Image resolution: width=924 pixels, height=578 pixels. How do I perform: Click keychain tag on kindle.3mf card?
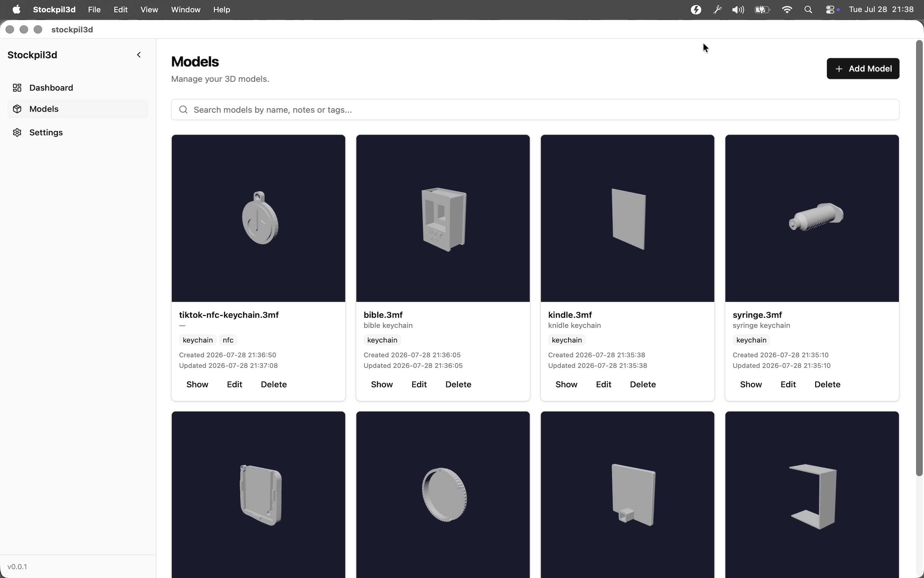click(567, 340)
